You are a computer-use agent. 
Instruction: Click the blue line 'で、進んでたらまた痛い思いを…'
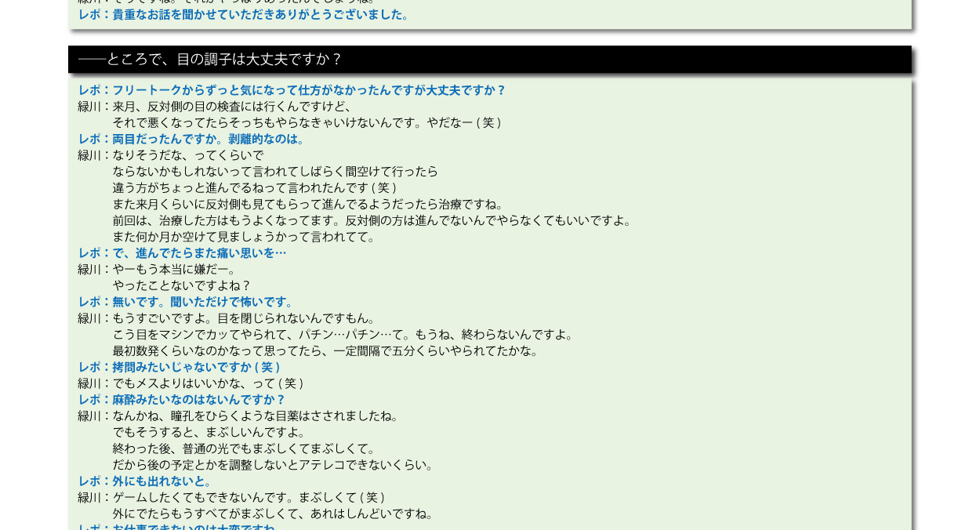[183, 253]
